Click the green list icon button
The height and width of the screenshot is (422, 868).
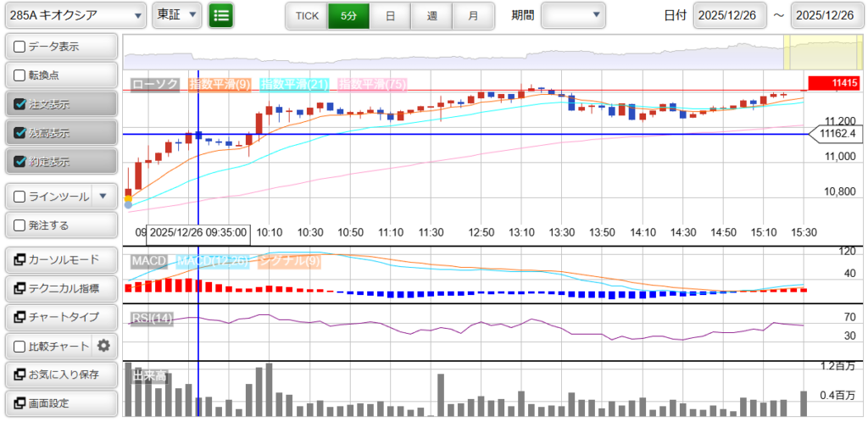(221, 15)
